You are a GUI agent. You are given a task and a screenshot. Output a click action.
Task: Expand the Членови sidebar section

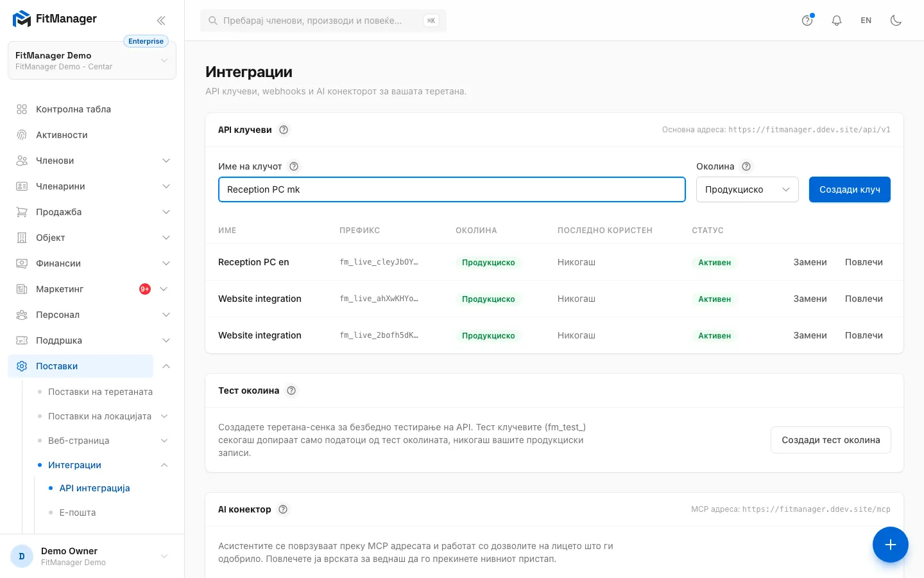pos(92,161)
